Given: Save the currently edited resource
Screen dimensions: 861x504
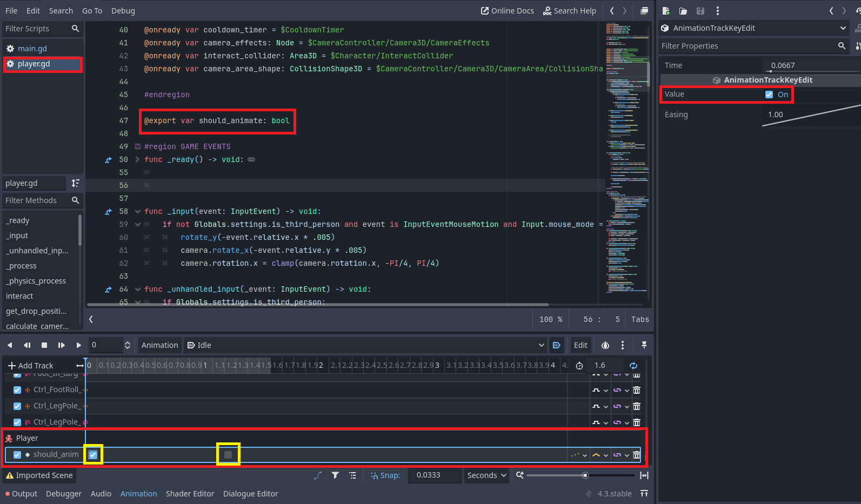Looking at the screenshot, I should coord(700,11).
